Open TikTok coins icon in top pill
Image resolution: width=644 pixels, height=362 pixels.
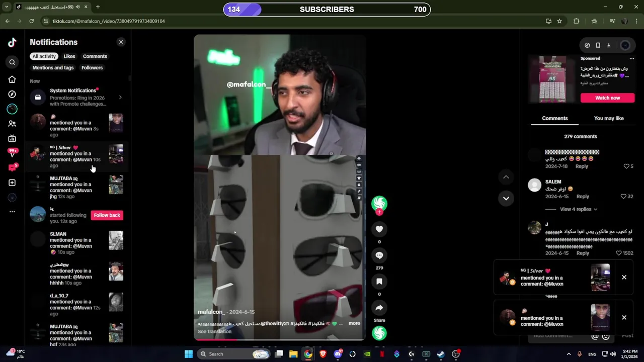(x=587, y=45)
